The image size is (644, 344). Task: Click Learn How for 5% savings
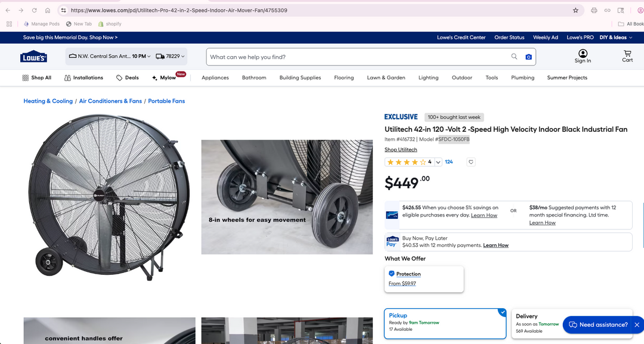[x=484, y=215]
